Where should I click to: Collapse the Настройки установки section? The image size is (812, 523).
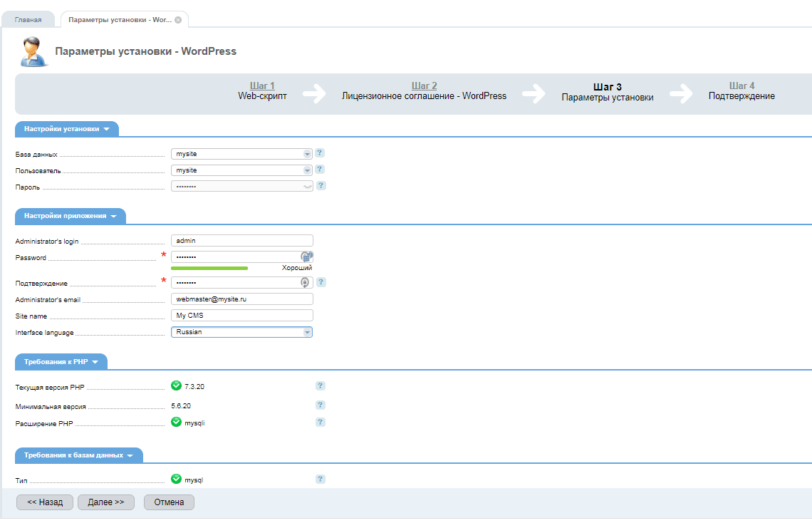point(67,129)
